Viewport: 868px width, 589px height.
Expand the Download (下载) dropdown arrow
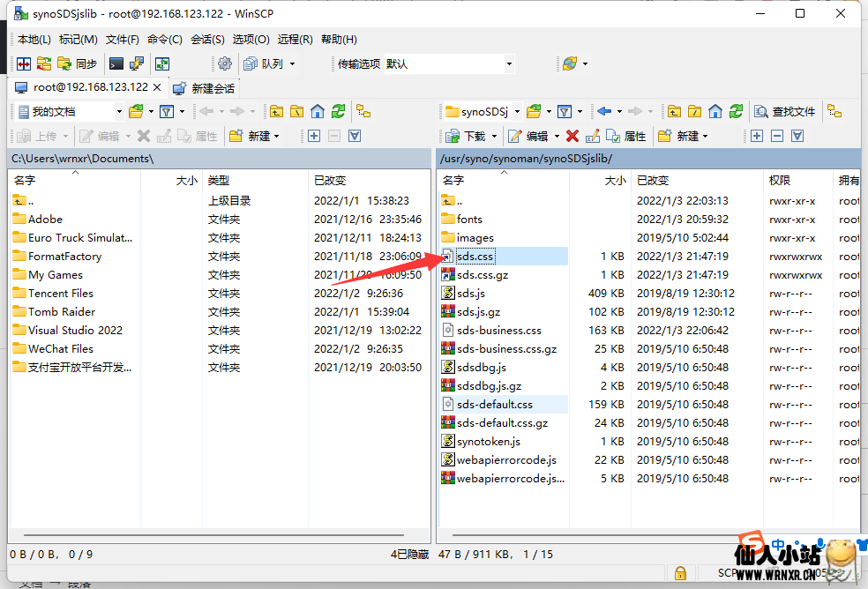[494, 136]
